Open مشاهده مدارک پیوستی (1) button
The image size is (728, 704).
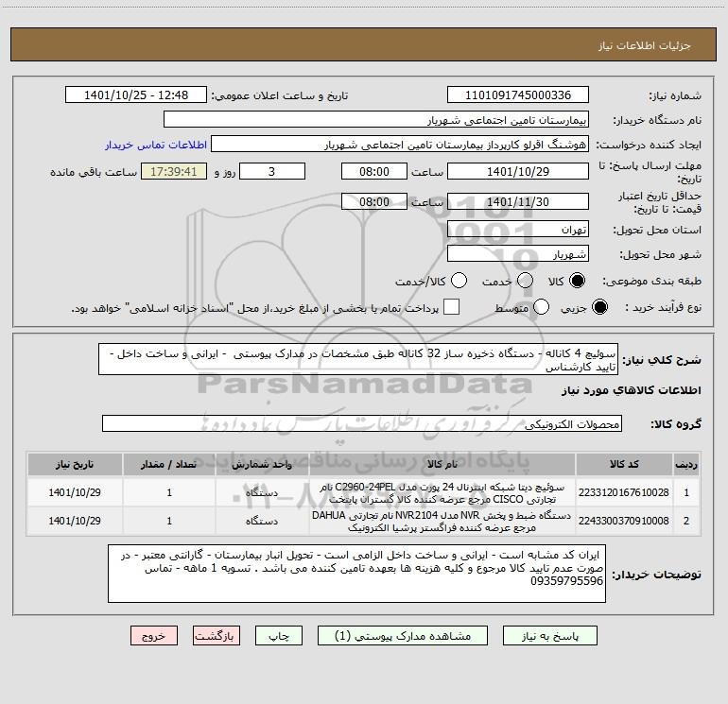(x=403, y=636)
